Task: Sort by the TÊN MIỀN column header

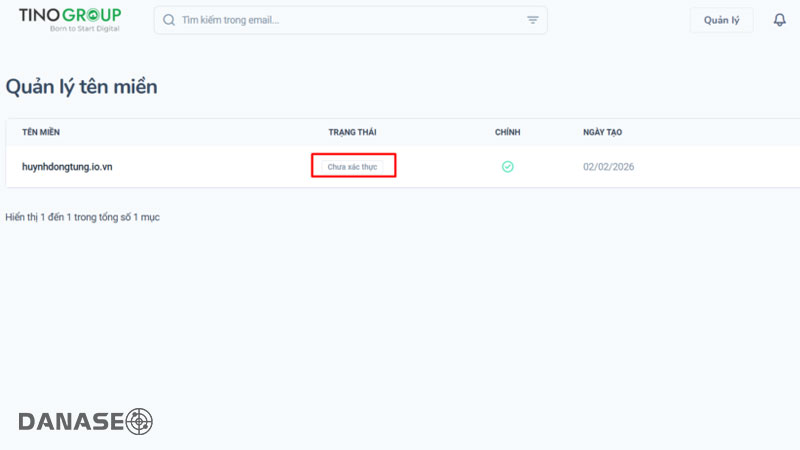Action: pyautogui.click(x=42, y=132)
